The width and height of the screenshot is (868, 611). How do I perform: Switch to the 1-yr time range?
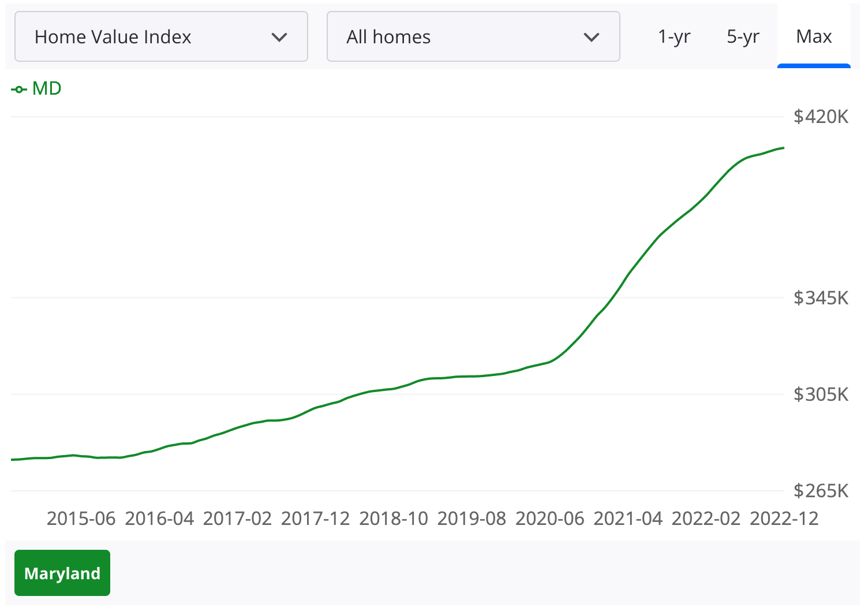673,36
